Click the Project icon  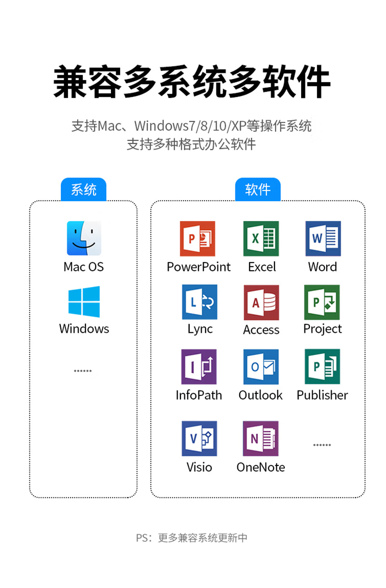point(322,302)
